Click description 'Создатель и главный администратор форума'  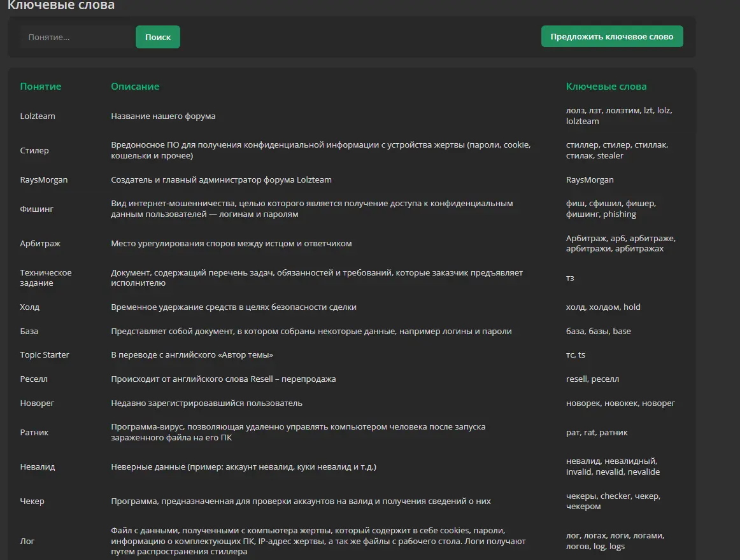pos(221,179)
